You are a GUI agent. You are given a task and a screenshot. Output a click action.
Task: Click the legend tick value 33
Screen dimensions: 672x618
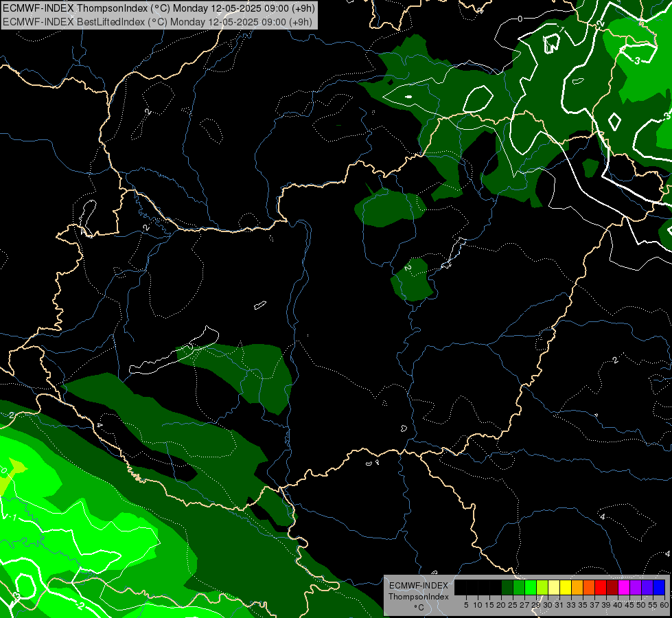[571, 605]
